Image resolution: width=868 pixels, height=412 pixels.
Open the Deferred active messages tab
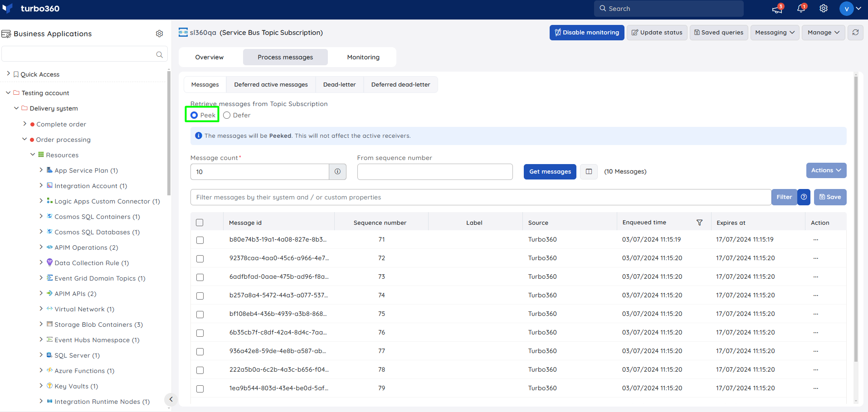pyautogui.click(x=271, y=85)
